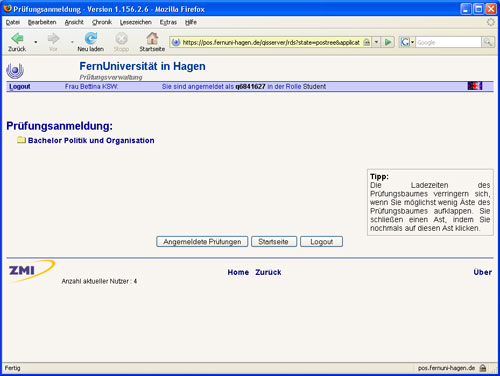
Task: Click the Über footer link
Action: coord(483,272)
